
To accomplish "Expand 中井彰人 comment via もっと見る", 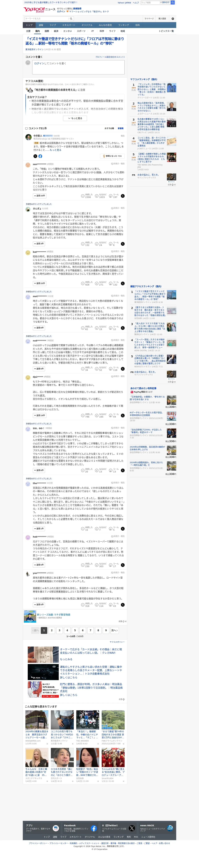I will (x=56, y=150).
